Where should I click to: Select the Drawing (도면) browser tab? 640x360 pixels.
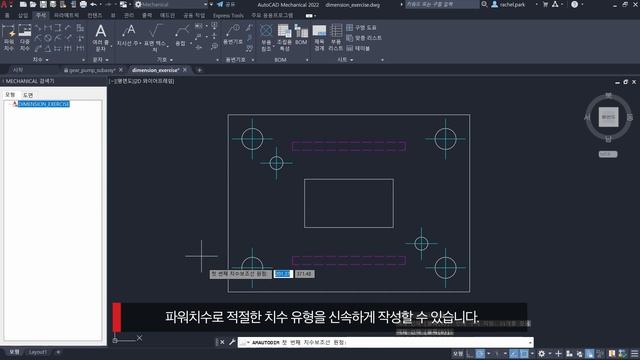click(x=28, y=95)
